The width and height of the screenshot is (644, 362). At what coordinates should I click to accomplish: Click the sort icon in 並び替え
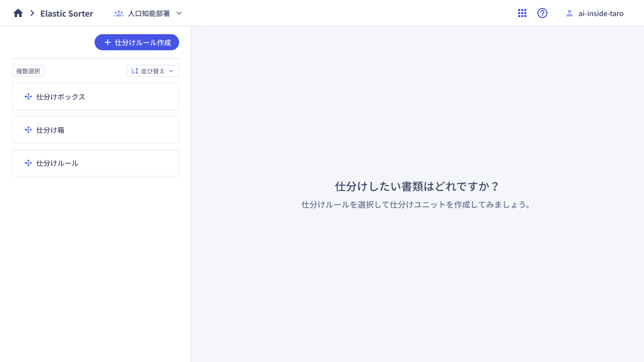[x=135, y=71]
